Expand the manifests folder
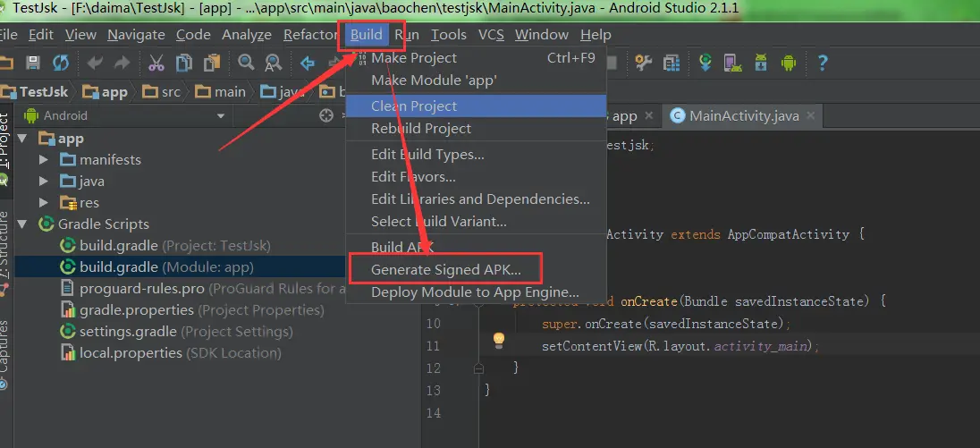 (x=43, y=160)
